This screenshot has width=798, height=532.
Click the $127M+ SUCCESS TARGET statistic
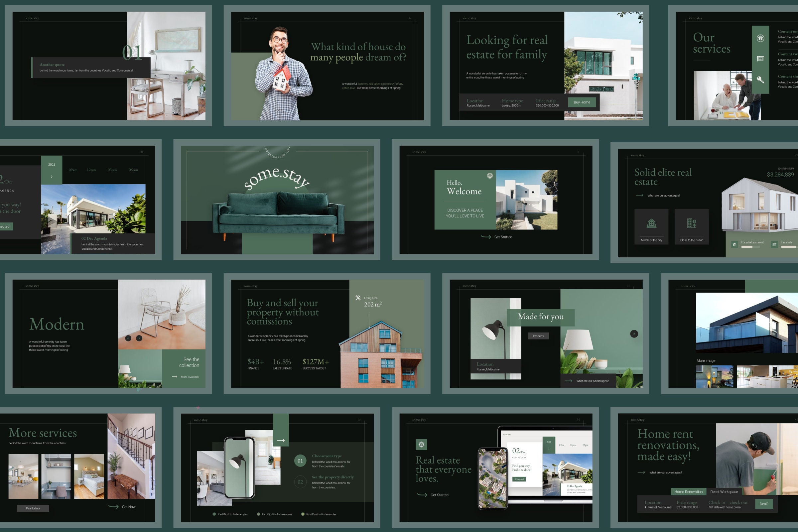(316, 364)
